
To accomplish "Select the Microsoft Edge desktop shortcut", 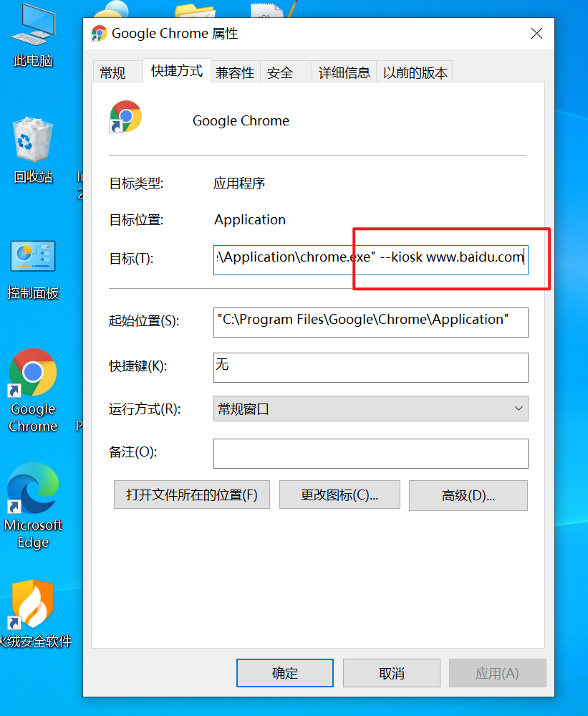I will (33, 506).
